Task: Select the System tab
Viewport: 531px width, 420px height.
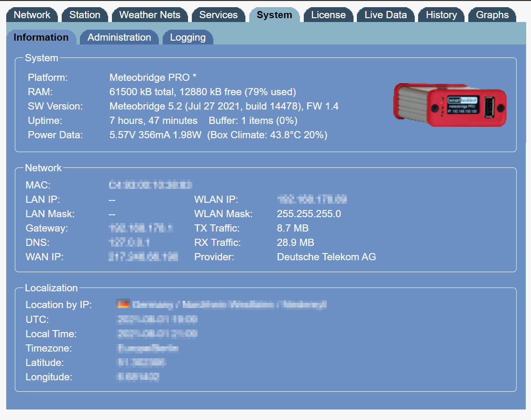Action: [274, 15]
